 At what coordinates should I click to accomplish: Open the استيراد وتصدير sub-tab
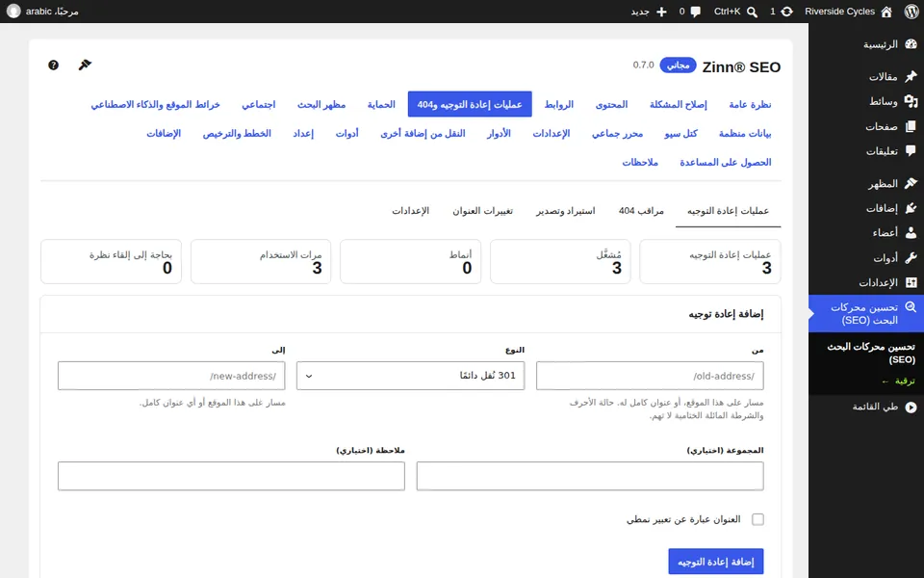pyautogui.click(x=566, y=211)
